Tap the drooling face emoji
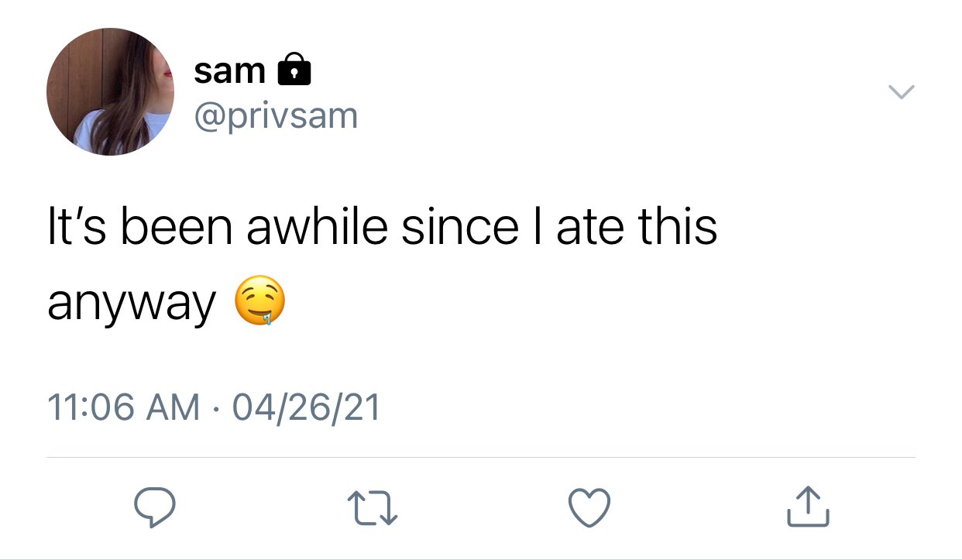 (x=259, y=303)
